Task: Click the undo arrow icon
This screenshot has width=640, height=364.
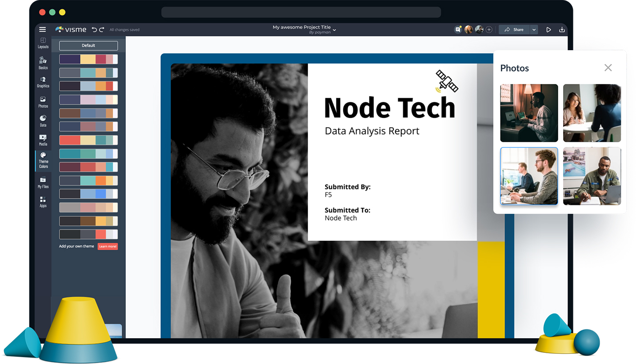Action: [94, 30]
